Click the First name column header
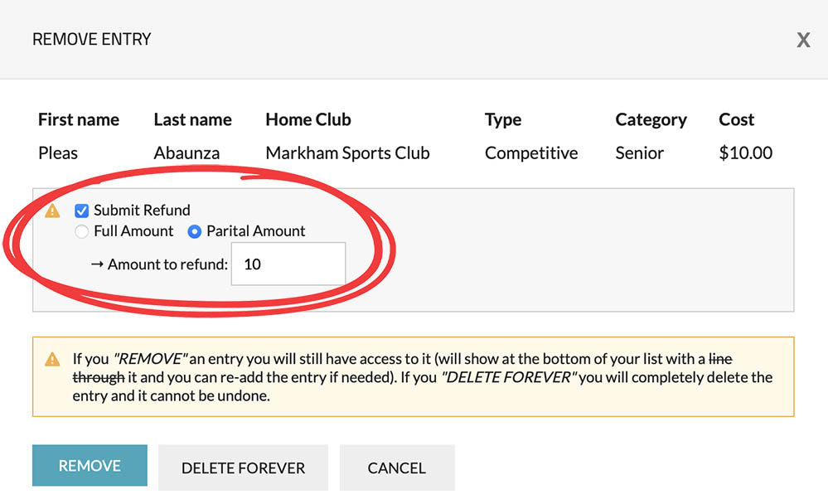828x504 pixels. 79,120
